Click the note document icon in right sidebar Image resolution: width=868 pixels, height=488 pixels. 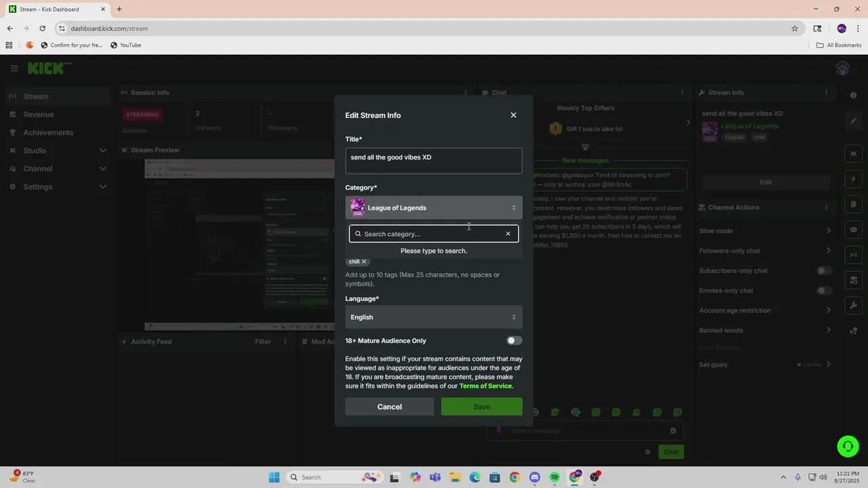tap(853, 205)
